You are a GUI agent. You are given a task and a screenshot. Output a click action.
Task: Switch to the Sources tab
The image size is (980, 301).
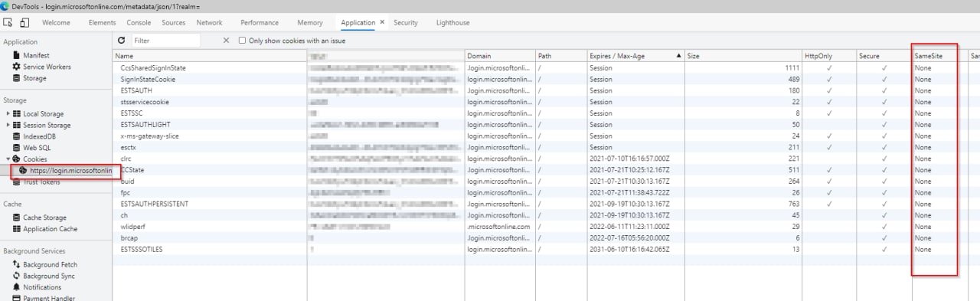click(x=174, y=23)
